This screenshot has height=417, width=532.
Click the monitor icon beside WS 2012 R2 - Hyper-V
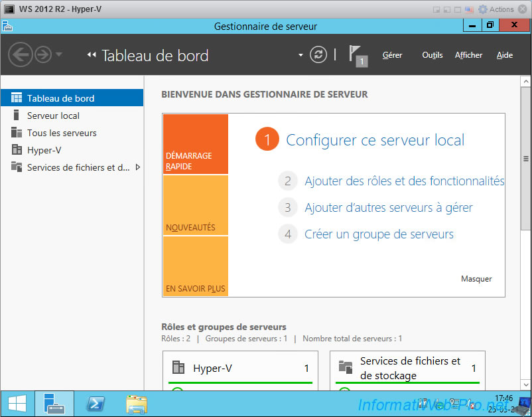click(9, 9)
